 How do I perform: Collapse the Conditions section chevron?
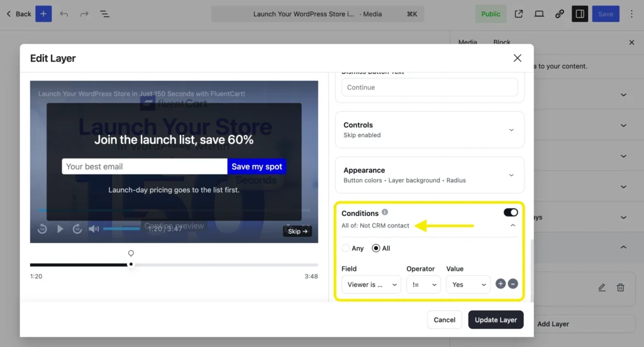tap(513, 225)
